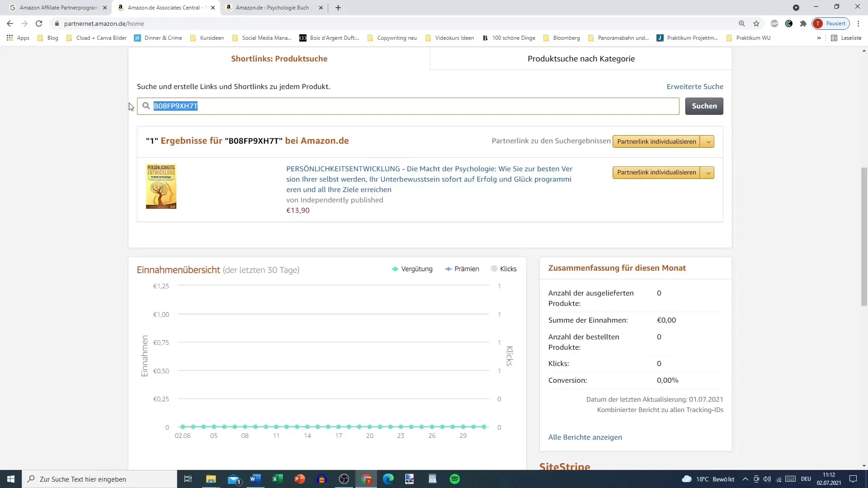
Task: Switch to Produktsuche nach Kategorie tab
Action: click(x=581, y=59)
